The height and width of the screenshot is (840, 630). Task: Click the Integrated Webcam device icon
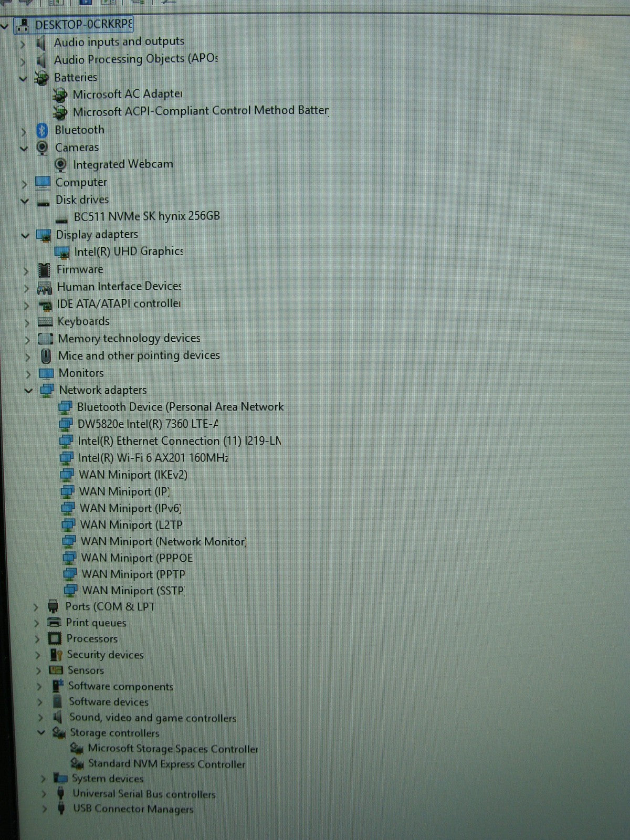[x=61, y=165]
